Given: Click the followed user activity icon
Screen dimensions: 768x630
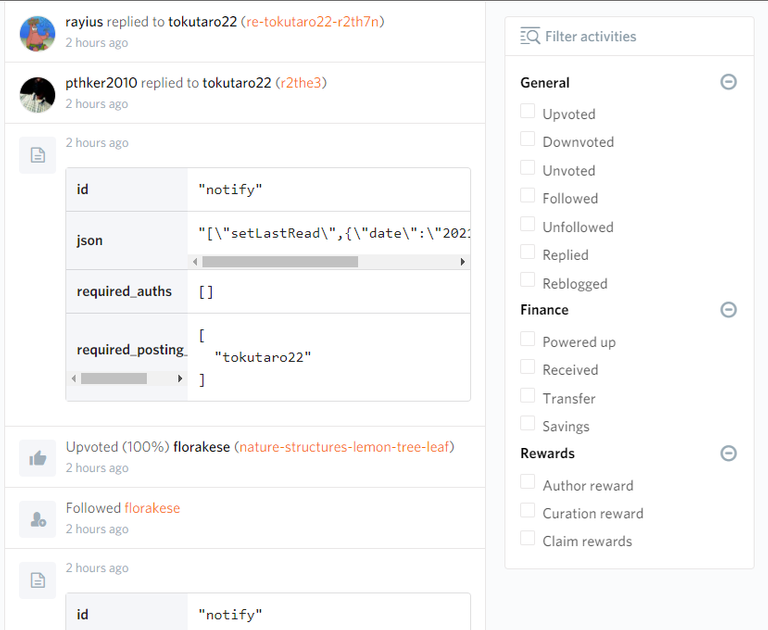Looking at the screenshot, I should [x=37, y=519].
